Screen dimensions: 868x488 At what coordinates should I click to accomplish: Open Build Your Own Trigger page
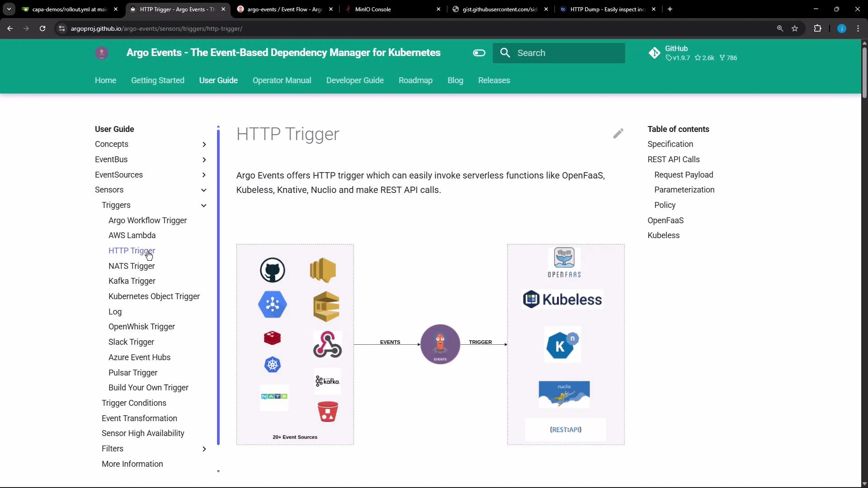[148, 388]
